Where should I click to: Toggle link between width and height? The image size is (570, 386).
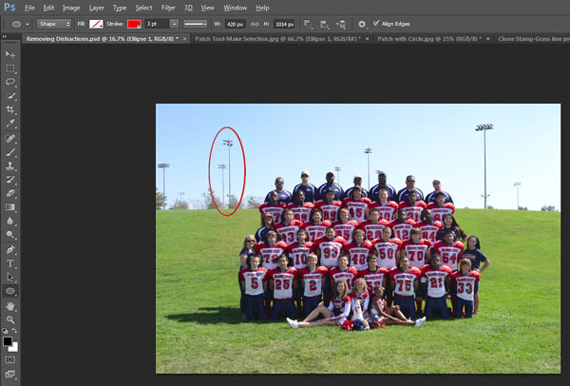(x=255, y=24)
